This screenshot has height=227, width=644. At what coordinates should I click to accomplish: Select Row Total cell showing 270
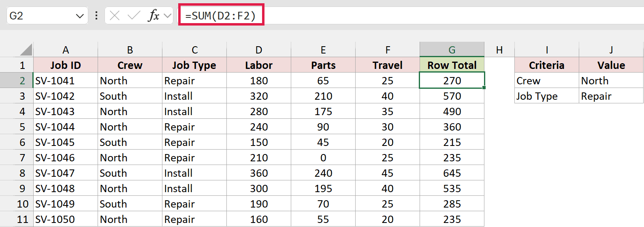click(x=452, y=80)
